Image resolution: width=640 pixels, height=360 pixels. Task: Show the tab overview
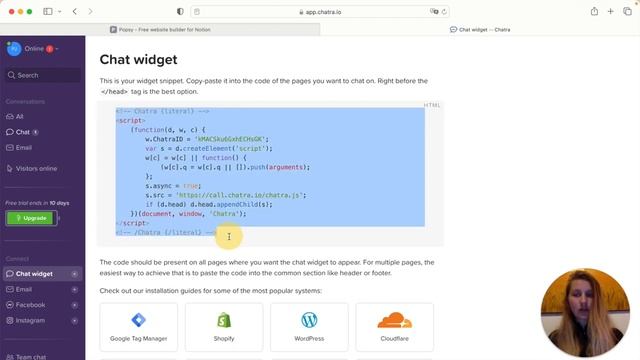pyautogui.click(x=627, y=11)
